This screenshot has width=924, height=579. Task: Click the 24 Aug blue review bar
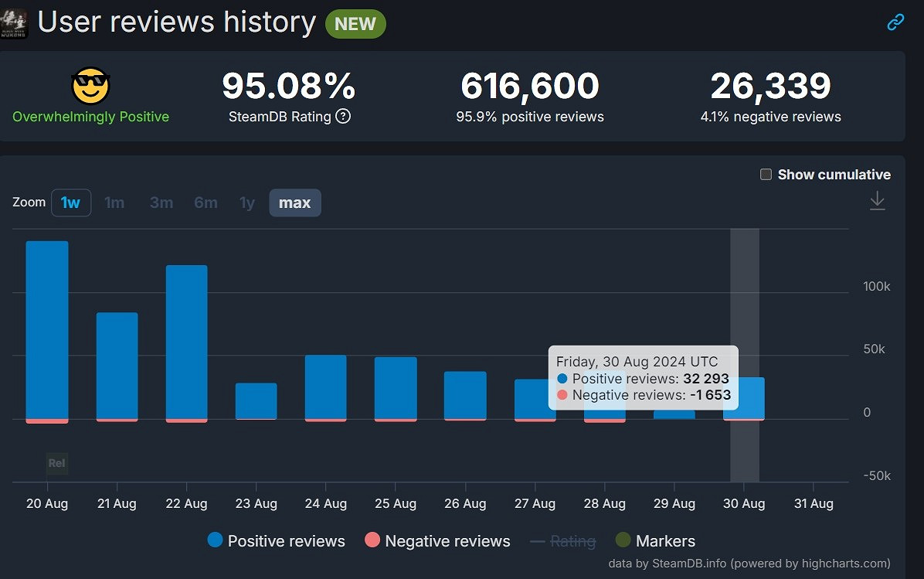click(325, 387)
